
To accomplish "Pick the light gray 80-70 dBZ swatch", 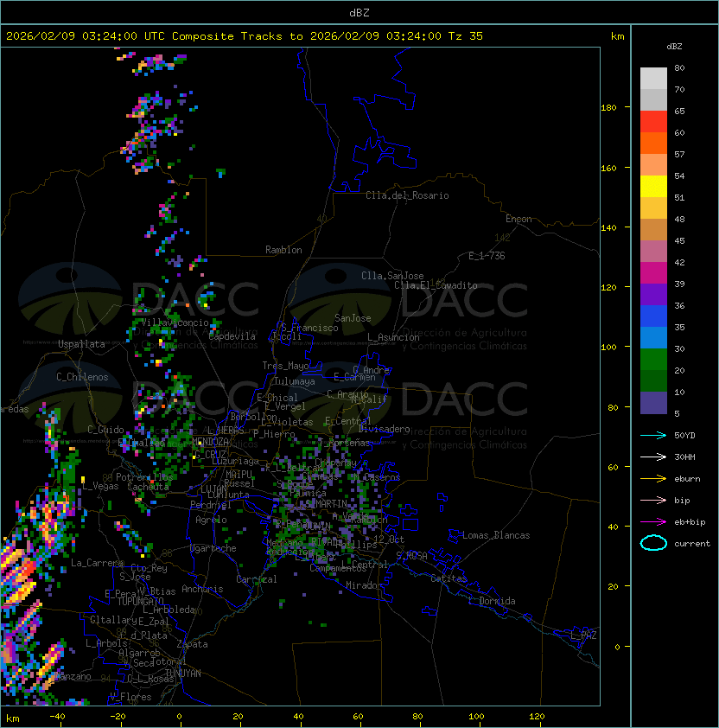I will point(653,78).
